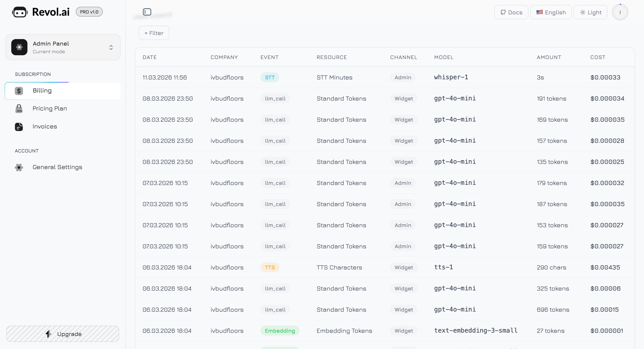Click the Invoices document icon
Viewport: 644px width, 349px height.
(19, 127)
